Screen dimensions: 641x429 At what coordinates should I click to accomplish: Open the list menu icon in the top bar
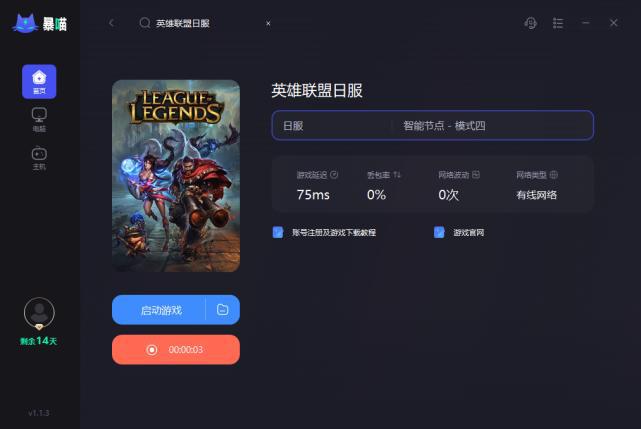pyautogui.click(x=558, y=23)
